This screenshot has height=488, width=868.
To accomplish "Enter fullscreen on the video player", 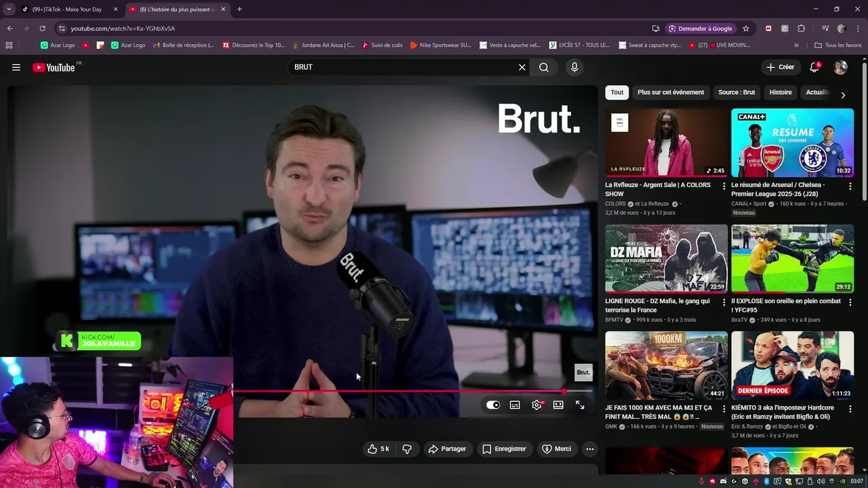I will pyautogui.click(x=580, y=405).
